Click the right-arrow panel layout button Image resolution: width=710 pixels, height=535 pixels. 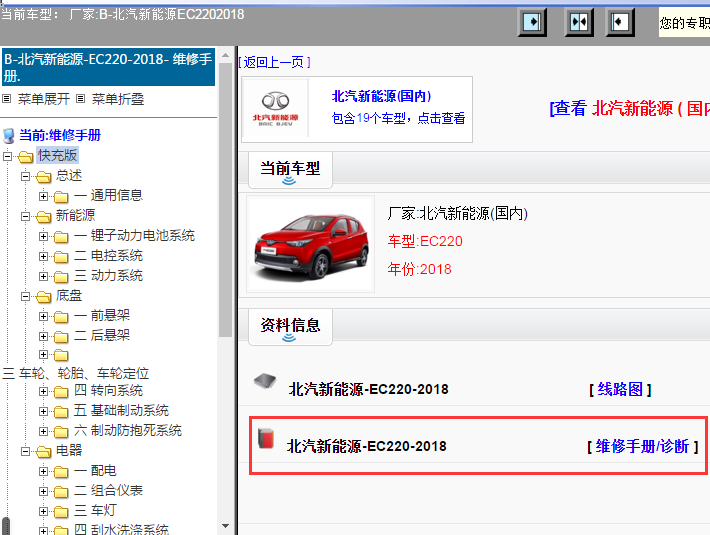(532, 22)
